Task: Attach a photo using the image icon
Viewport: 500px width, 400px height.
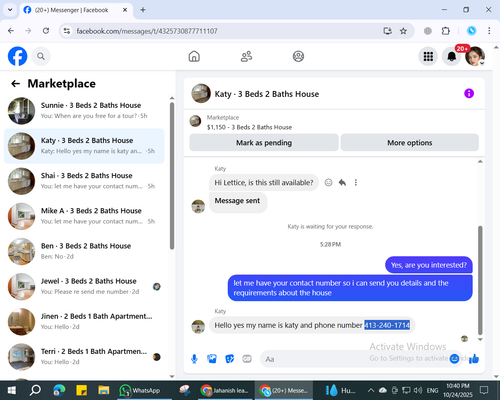Action: pyautogui.click(x=212, y=359)
